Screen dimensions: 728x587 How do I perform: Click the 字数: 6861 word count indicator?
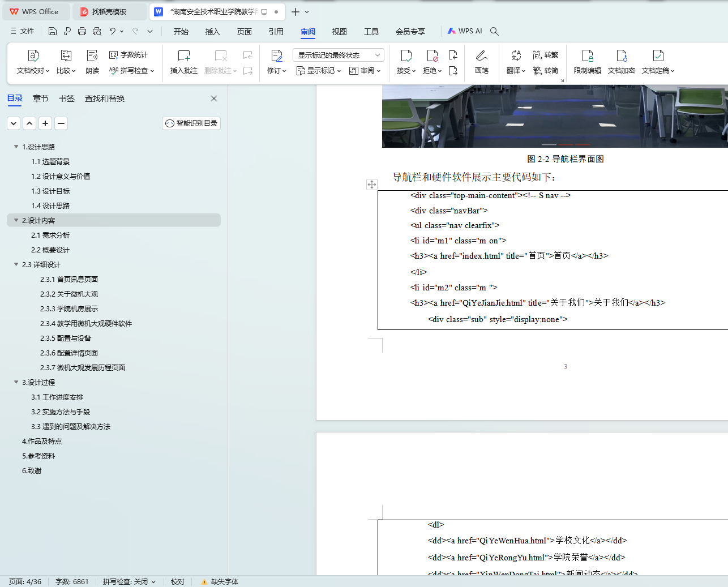click(72, 582)
